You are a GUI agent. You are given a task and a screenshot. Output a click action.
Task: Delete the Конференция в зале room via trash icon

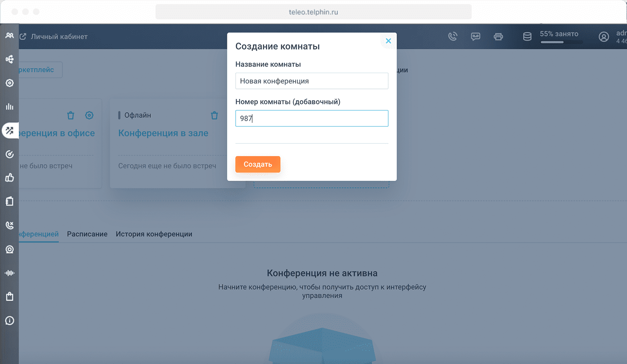(214, 115)
